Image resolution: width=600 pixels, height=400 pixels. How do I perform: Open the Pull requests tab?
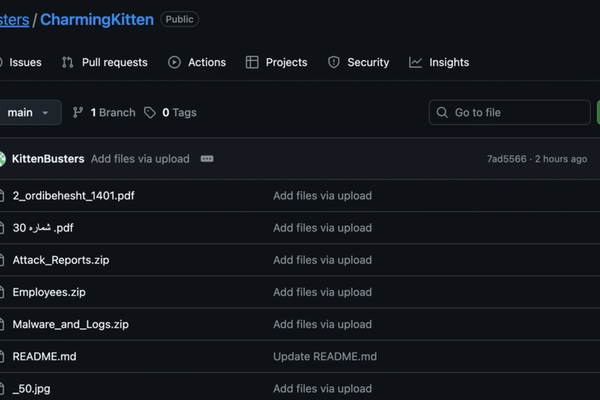(x=114, y=62)
